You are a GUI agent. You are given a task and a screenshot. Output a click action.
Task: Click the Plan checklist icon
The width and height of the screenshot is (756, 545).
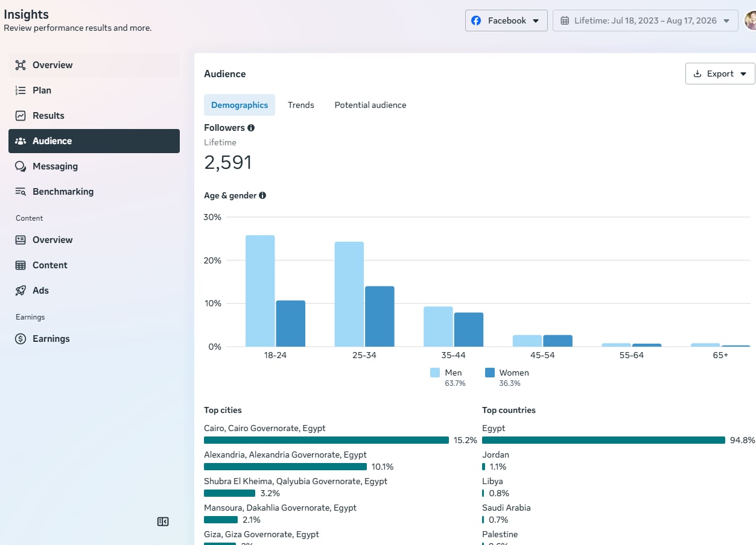coord(21,90)
